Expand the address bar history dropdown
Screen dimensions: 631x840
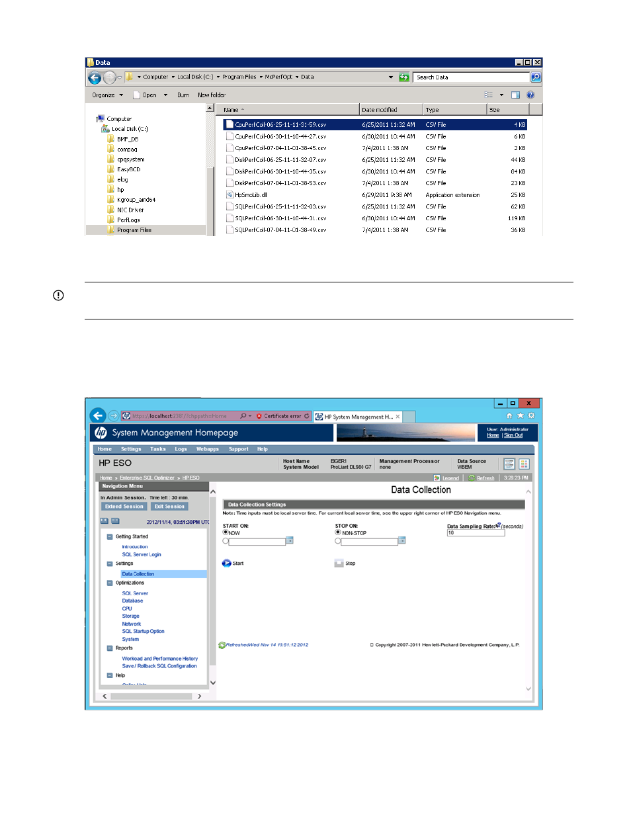(x=391, y=77)
